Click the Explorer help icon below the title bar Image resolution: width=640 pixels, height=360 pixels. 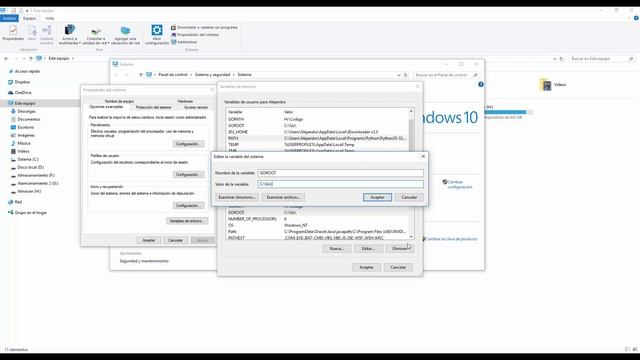[x=636, y=18]
